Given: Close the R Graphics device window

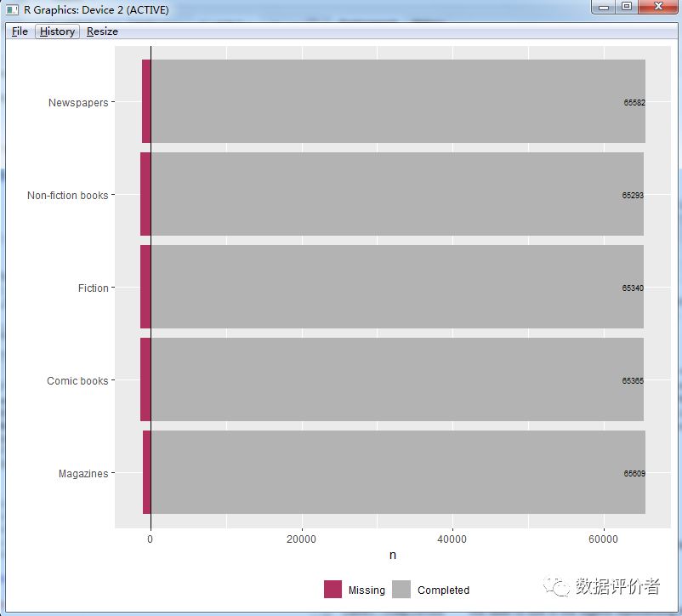Looking at the screenshot, I should point(657,7).
